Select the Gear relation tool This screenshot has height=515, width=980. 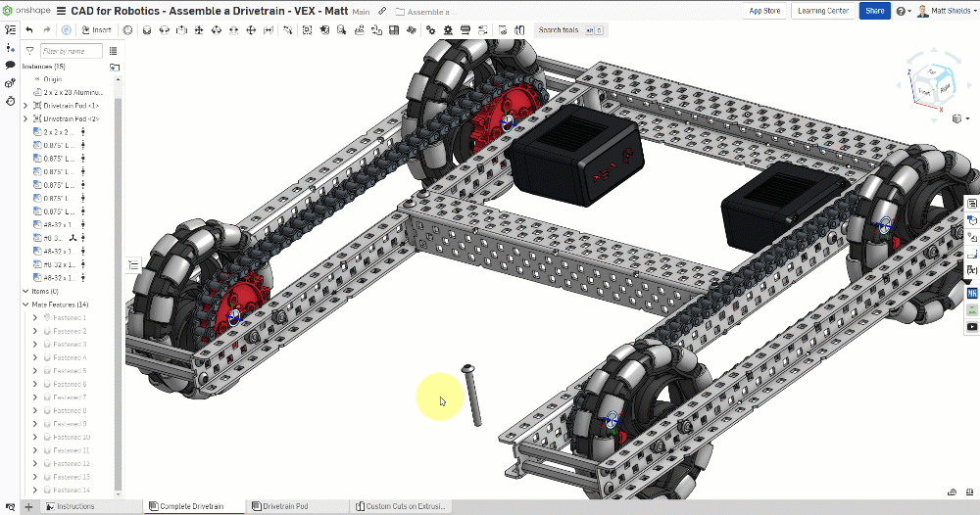click(x=430, y=30)
